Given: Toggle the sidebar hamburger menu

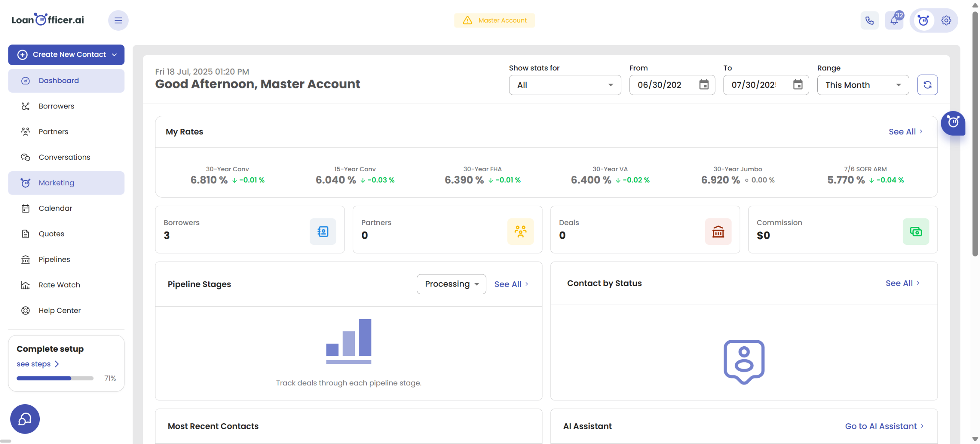Looking at the screenshot, I should pos(118,20).
